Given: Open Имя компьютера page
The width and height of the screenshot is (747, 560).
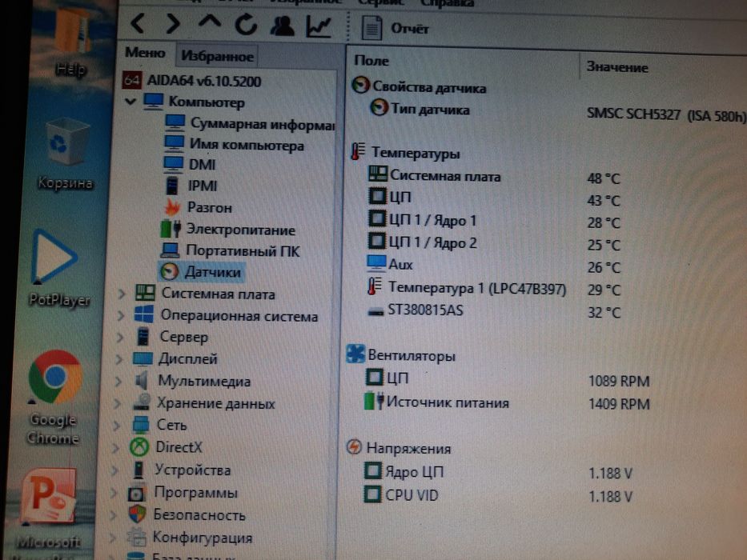Looking at the screenshot, I should [x=234, y=144].
